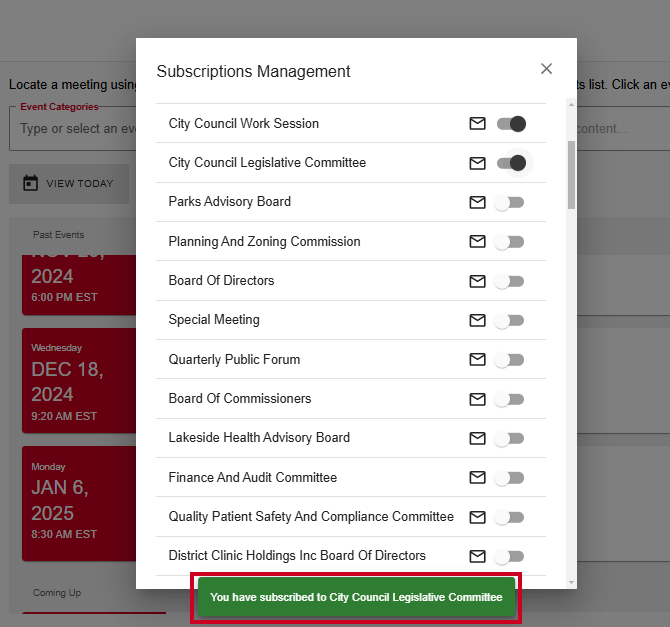Click the search content field behind the dialog
The width and height of the screenshot is (670, 627).
click(623, 129)
